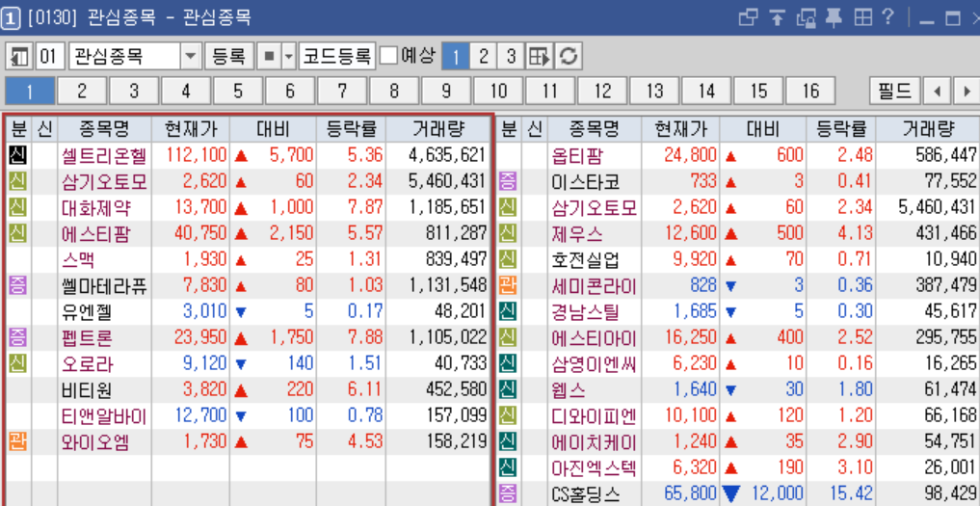Refresh the watchlist with the circular arrows icon
The width and height of the screenshot is (980, 506).
click(x=569, y=57)
